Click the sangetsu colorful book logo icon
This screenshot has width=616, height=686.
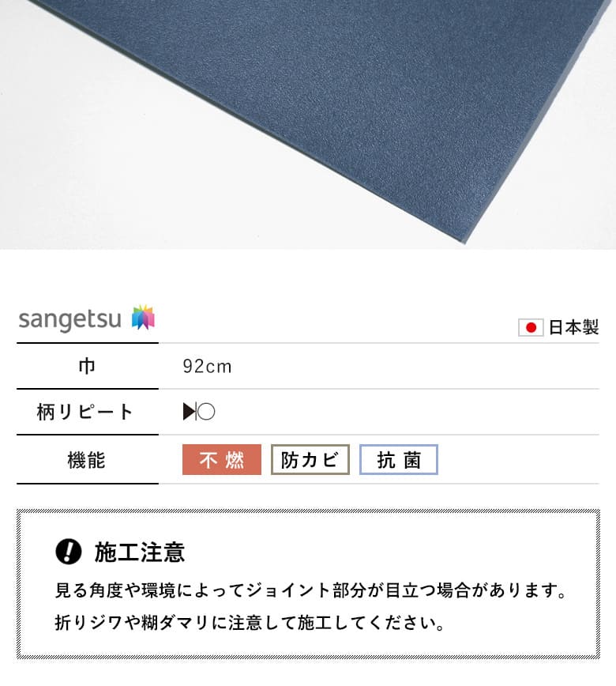pos(144,317)
